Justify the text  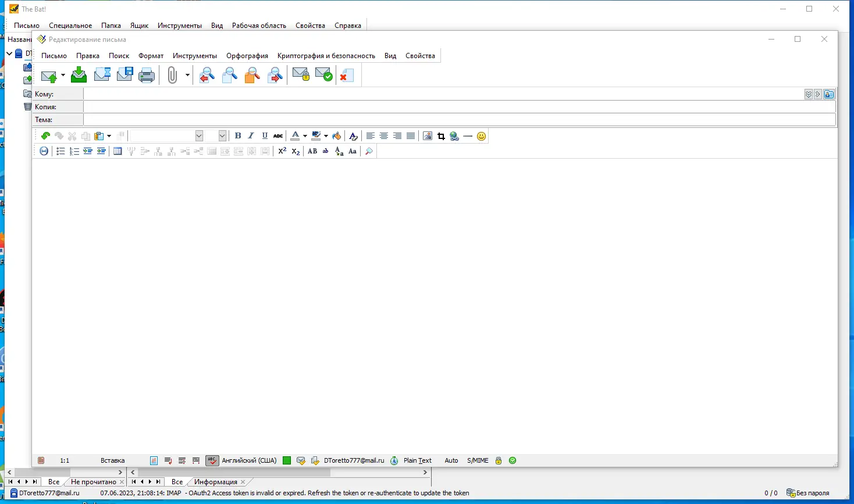(411, 136)
